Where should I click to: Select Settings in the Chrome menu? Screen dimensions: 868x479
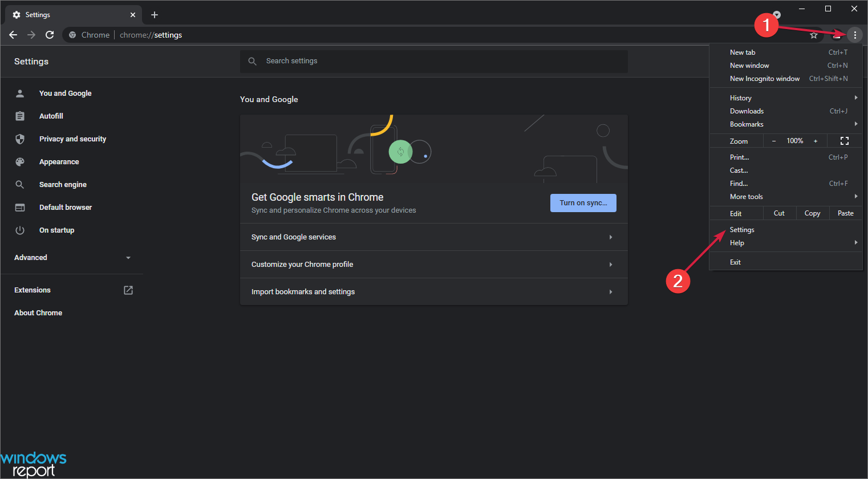pyautogui.click(x=786, y=230)
